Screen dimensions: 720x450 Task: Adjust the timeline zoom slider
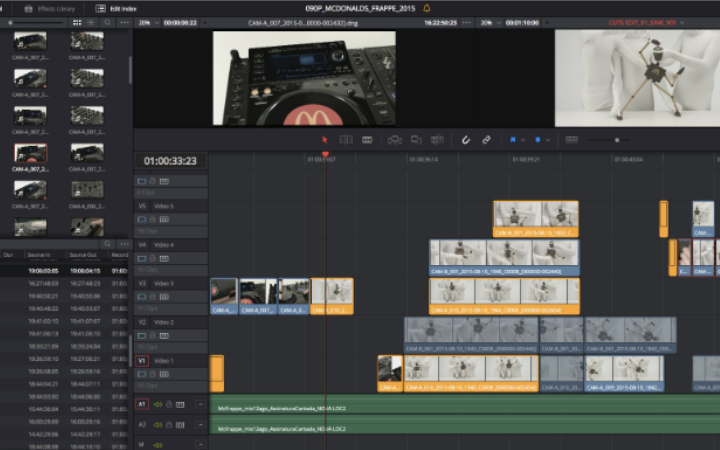click(616, 140)
